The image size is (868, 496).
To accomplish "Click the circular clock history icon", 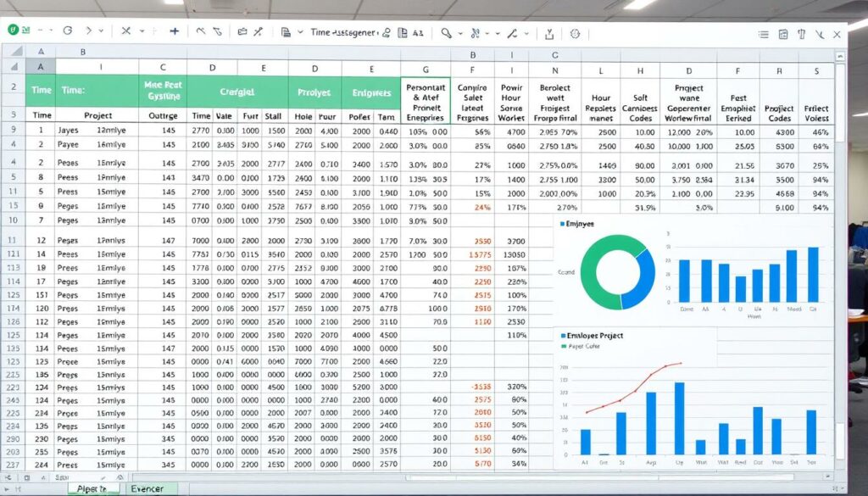I will coord(576,34).
